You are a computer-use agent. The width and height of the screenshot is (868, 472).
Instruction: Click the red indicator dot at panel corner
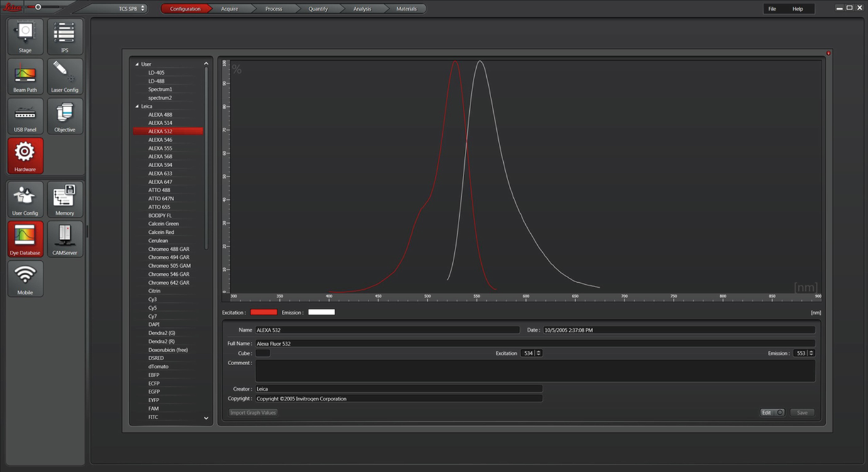(x=828, y=53)
